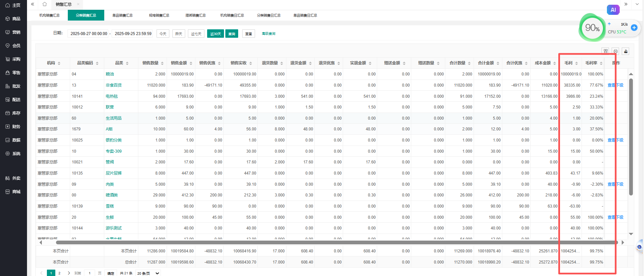
Task: Click the blue plus on CPU widget
Action: tap(634, 28)
